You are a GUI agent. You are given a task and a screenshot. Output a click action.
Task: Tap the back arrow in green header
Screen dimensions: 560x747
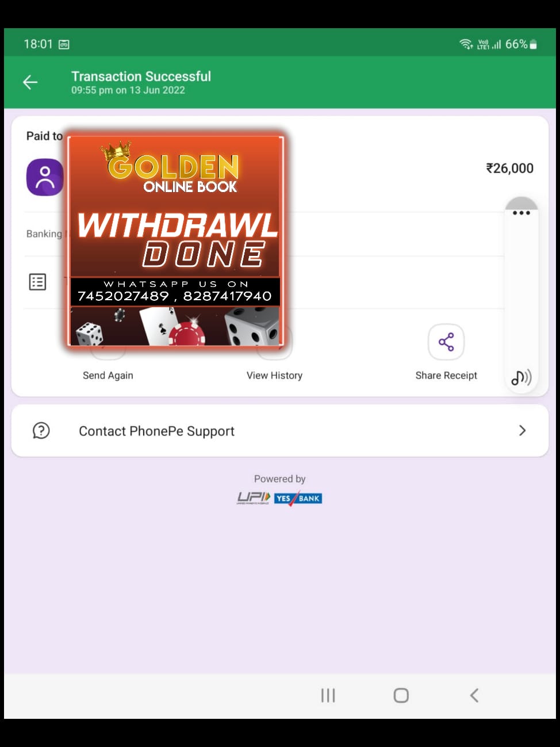(30, 82)
